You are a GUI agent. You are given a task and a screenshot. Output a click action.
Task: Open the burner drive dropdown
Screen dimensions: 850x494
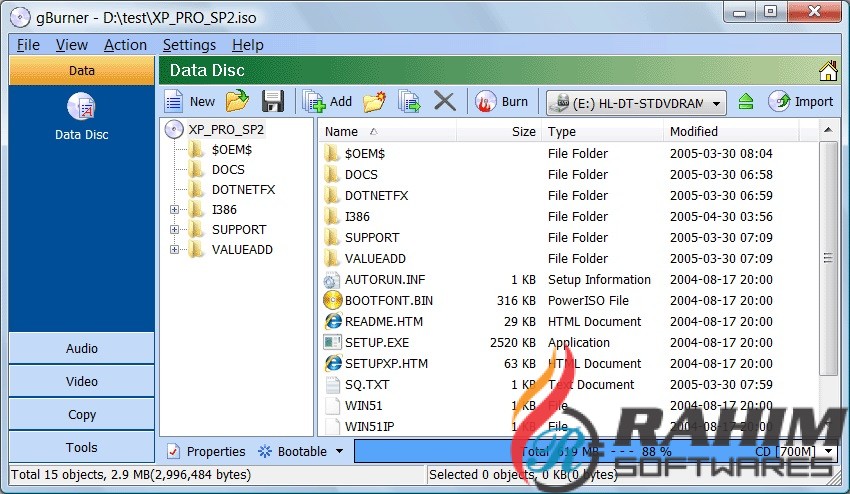[x=717, y=103]
